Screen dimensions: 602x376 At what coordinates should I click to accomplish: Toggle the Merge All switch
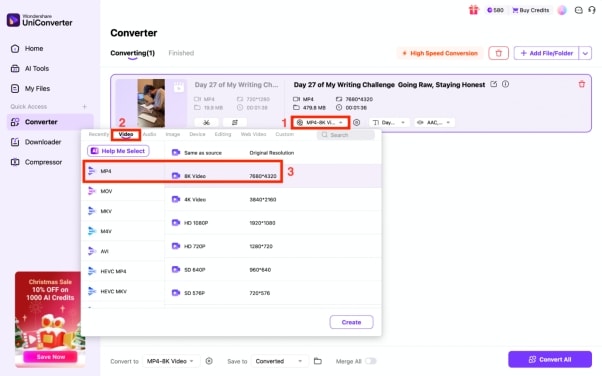pos(370,361)
